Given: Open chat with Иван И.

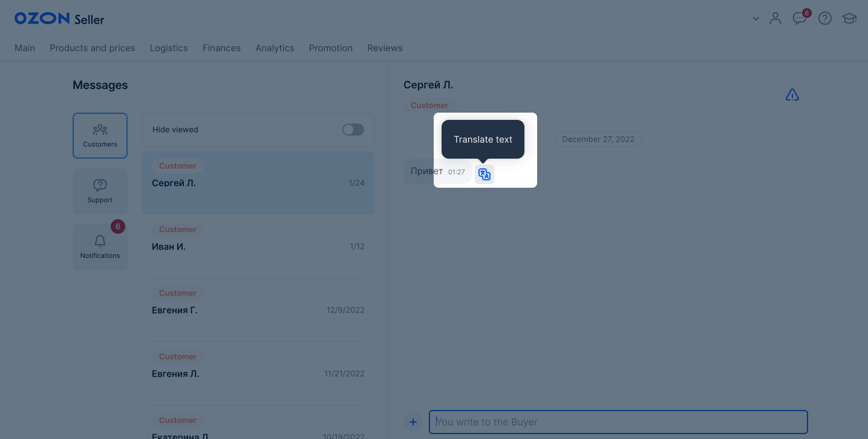Looking at the screenshot, I should [258, 246].
